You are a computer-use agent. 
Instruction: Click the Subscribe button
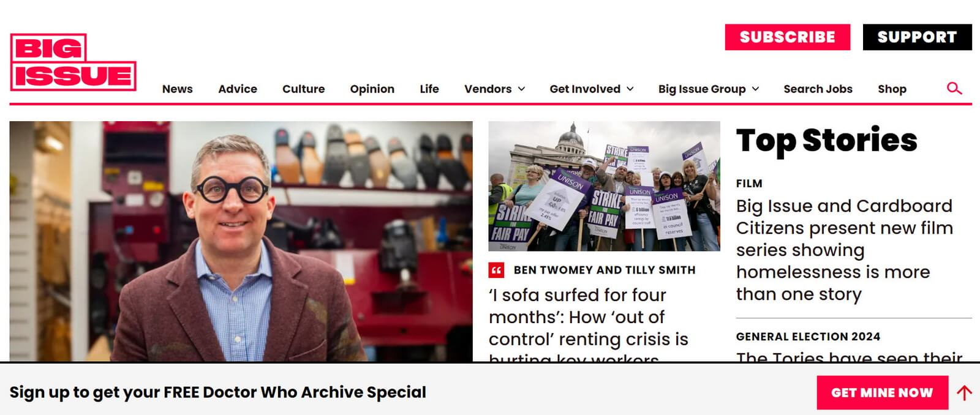click(788, 37)
